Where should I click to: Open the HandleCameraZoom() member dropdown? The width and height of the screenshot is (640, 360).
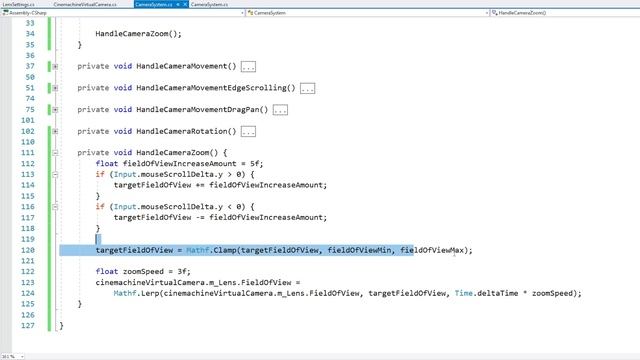(565, 13)
